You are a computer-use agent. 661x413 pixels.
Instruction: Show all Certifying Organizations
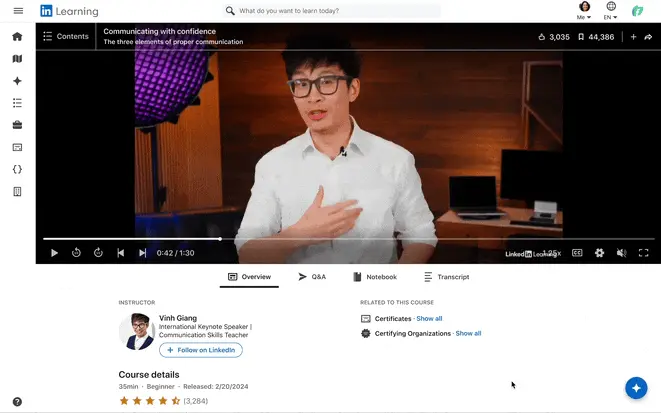coord(468,333)
